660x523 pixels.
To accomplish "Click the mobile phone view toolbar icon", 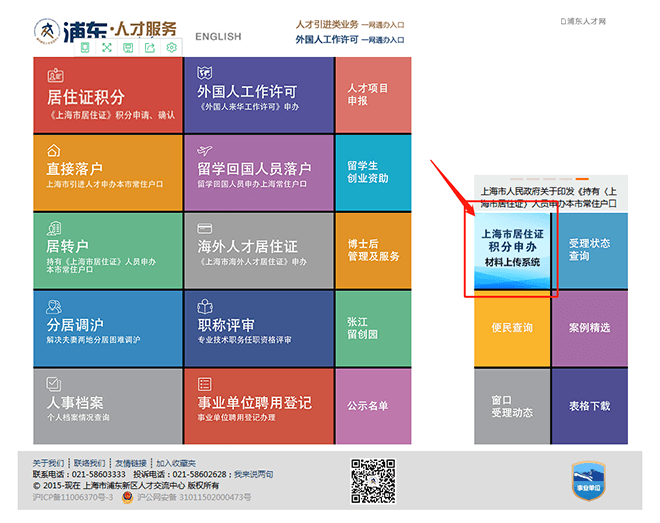I will (85, 48).
